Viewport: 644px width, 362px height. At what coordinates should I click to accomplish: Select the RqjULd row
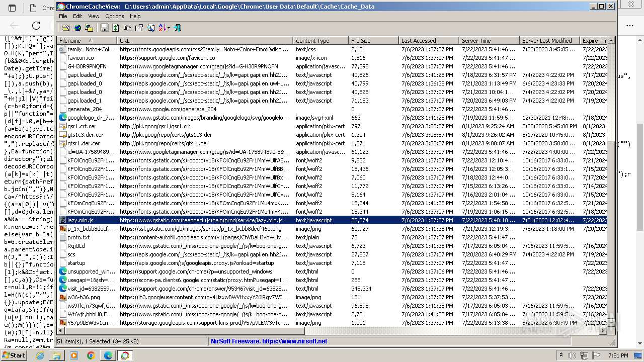coord(332,246)
